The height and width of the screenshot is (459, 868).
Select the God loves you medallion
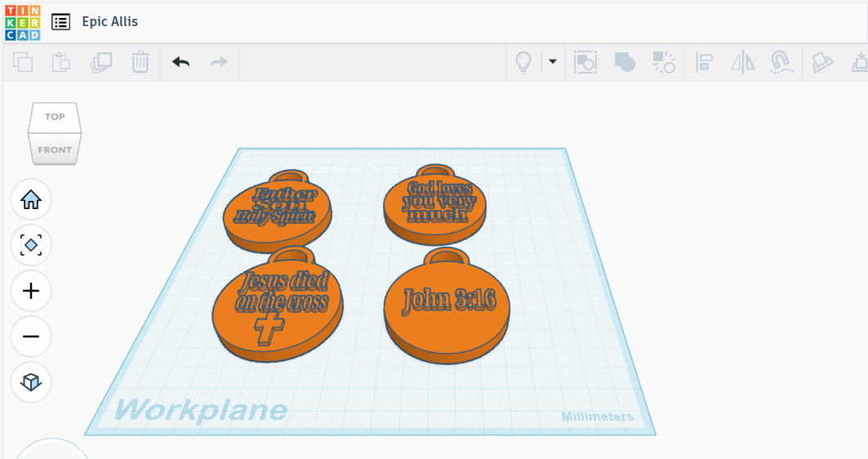click(x=435, y=205)
